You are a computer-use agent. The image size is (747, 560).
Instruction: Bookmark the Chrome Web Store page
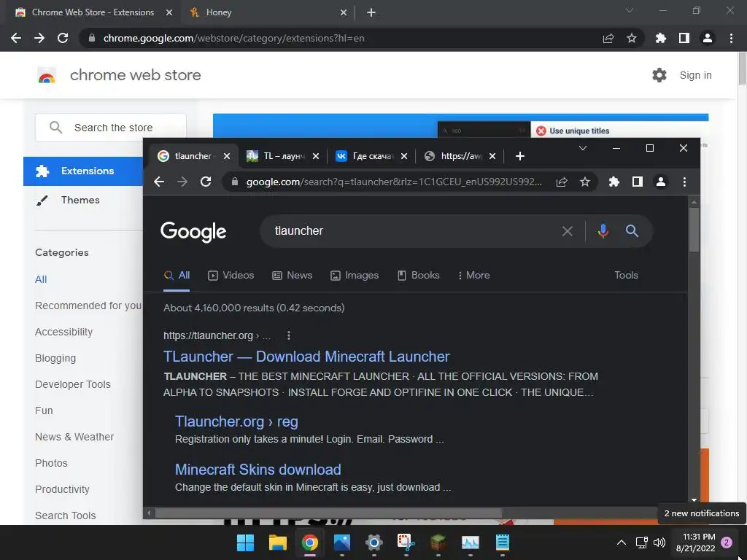[x=632, y=38]
